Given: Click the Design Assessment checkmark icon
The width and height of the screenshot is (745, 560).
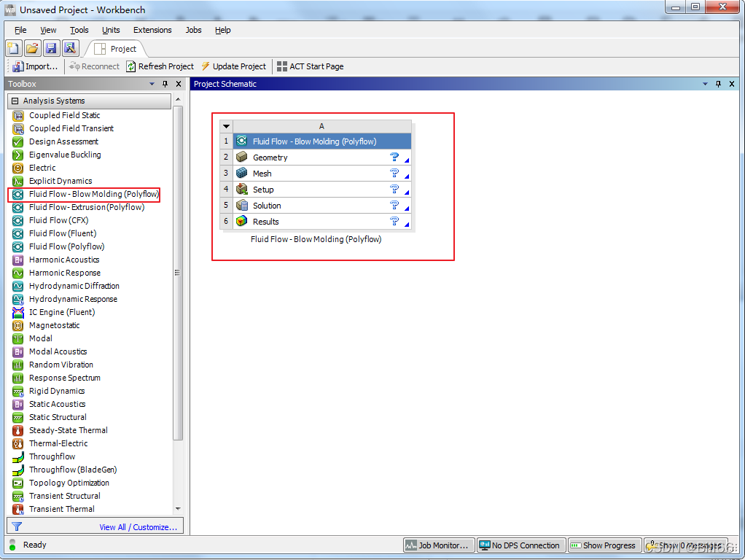Looking at the screenshot, I should click(17, 141).
